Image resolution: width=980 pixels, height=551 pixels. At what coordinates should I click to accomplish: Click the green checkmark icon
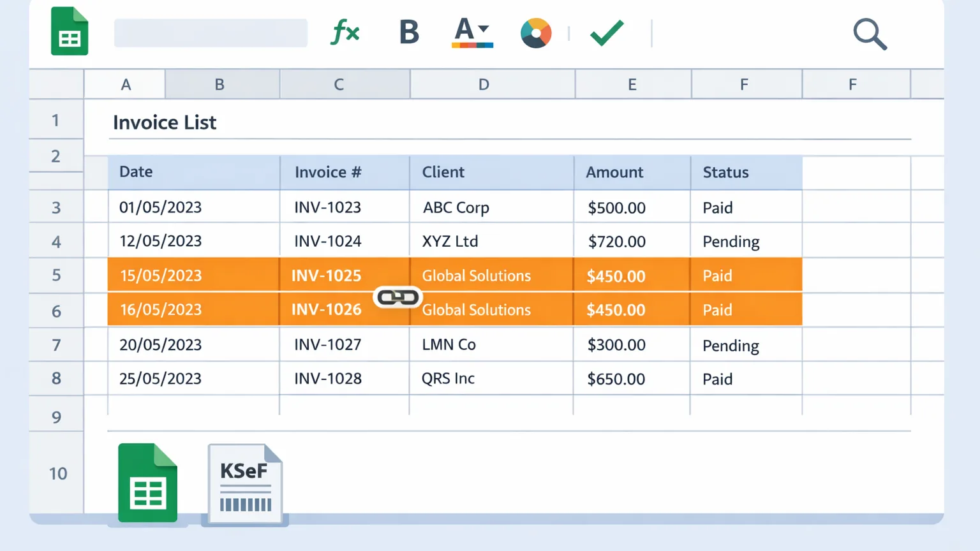(x=607, y=33)
